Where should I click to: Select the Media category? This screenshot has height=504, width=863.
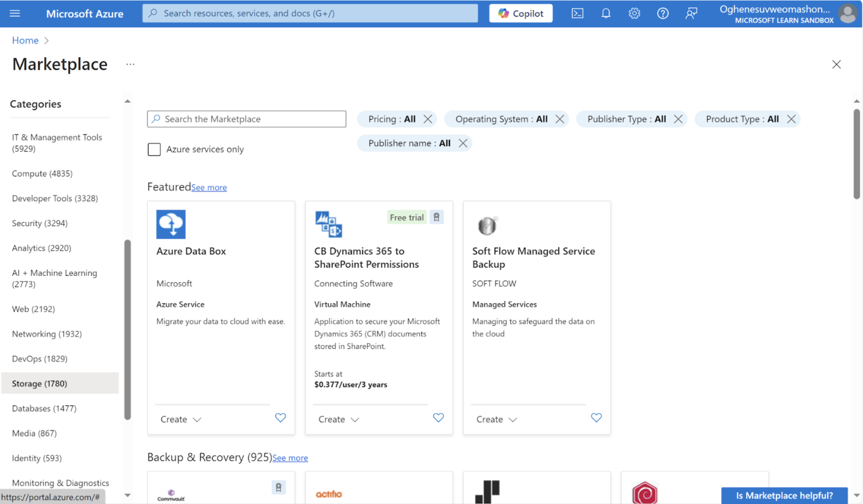coord(60,434)
